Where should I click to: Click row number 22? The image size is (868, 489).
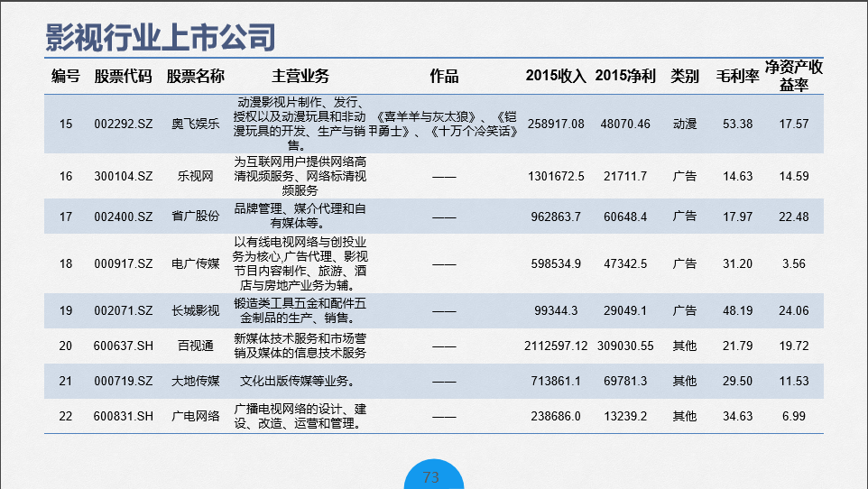(66, 416)
